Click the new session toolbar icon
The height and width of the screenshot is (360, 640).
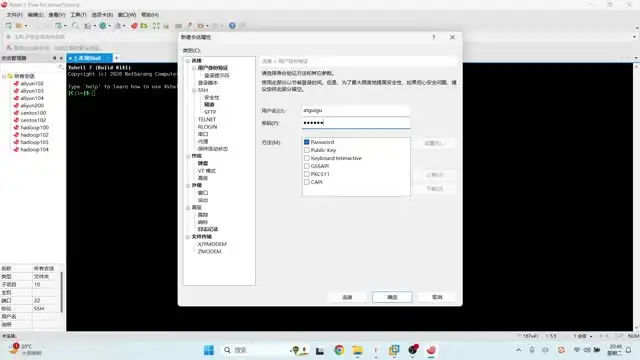pyautogui.click(x=8, y=26)
